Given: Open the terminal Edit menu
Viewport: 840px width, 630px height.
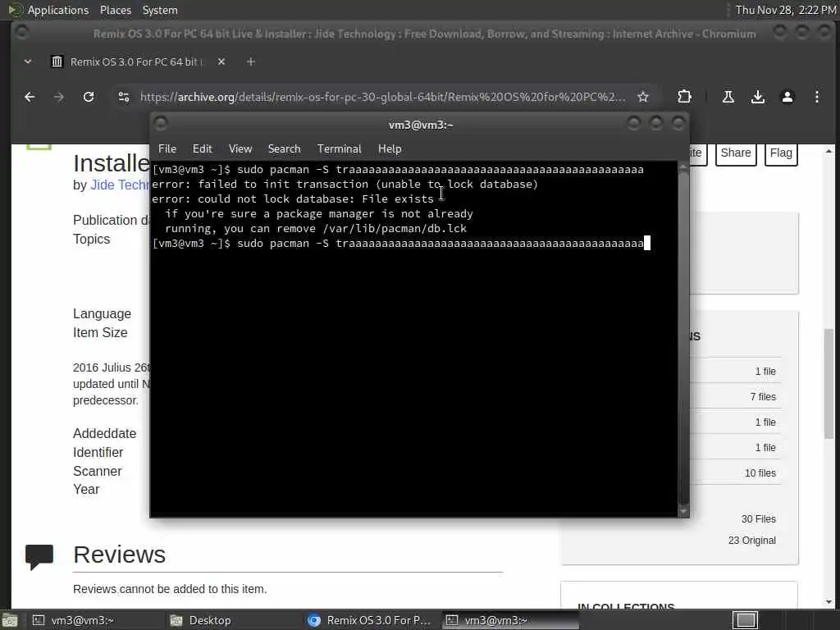Looking at the screenshot, I should (202, 149).
